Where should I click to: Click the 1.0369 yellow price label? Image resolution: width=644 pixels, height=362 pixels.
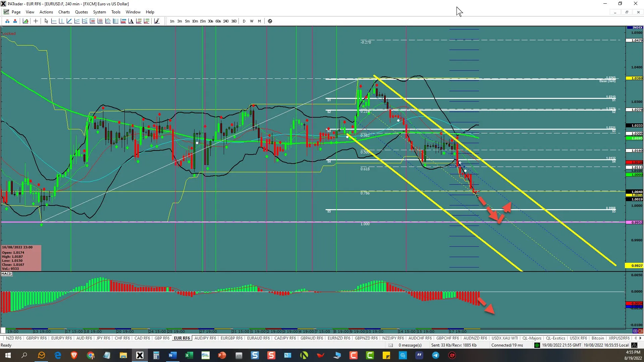pos(635,78)
